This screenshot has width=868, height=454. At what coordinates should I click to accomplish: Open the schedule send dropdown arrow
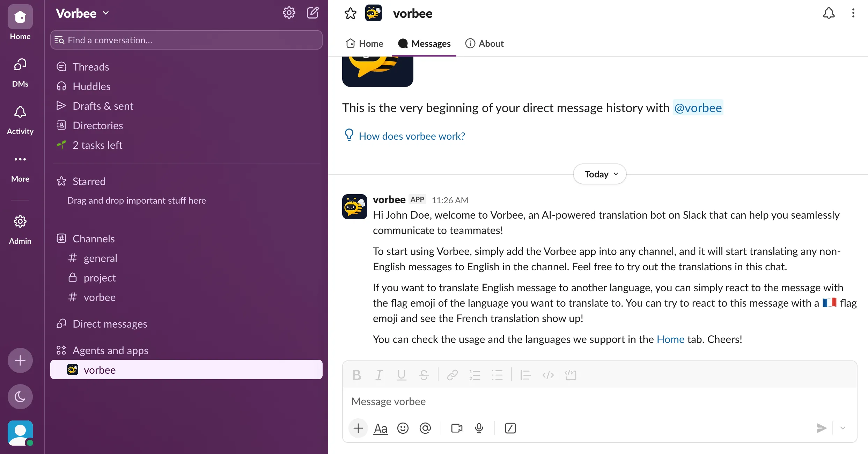point(843,428)
